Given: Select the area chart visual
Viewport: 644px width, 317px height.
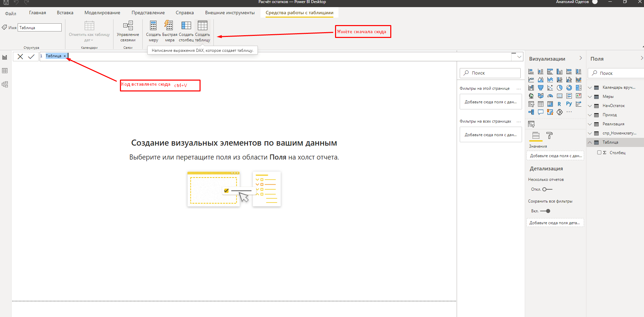Looking at the screenshot, I should (541, 80).
